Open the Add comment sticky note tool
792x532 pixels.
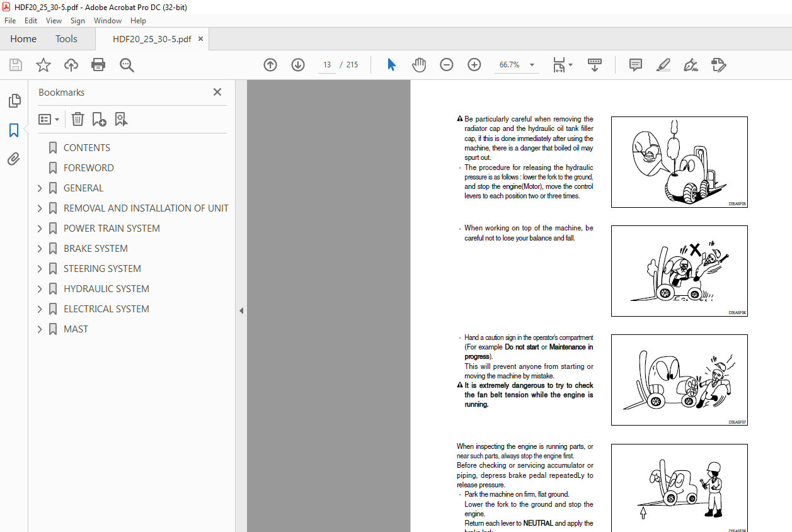tap(636, 65)
